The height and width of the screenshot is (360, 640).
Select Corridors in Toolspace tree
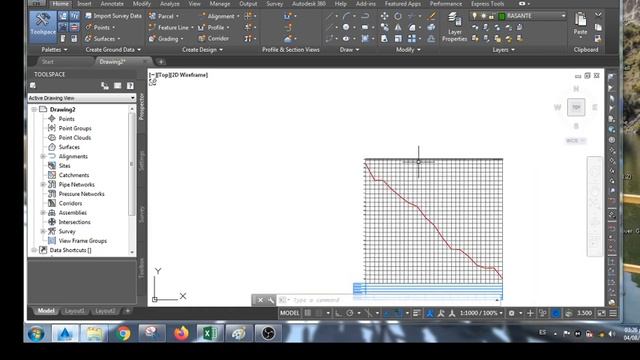click(x=70, y=203)
